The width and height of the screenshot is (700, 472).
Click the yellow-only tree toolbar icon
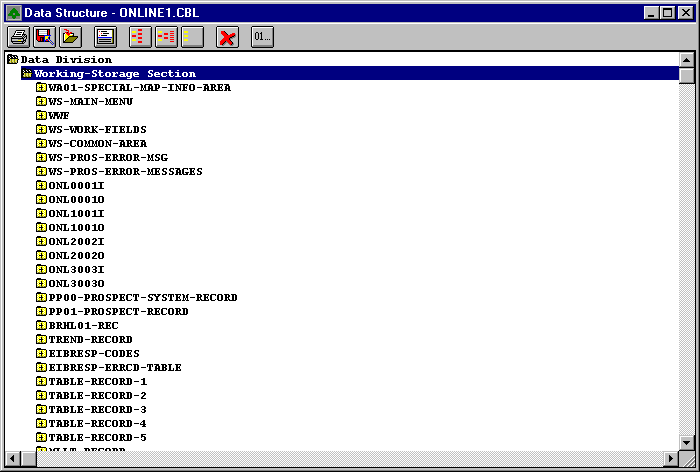click(192, 37)
